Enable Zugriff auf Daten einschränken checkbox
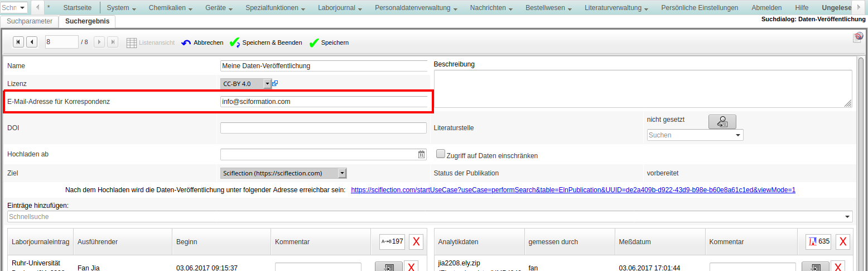Viewport: 868px width, 271px height. click(x=441, y=154)
